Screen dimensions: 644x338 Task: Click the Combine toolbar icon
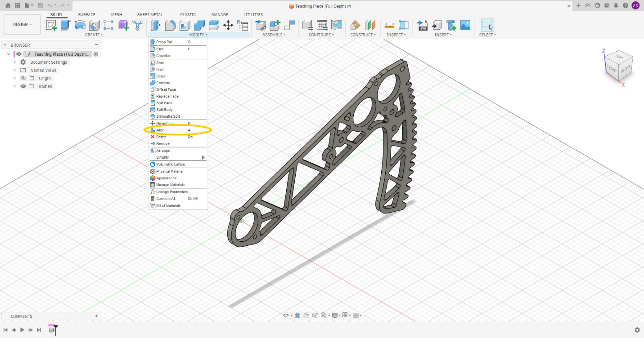pos(199,25)
